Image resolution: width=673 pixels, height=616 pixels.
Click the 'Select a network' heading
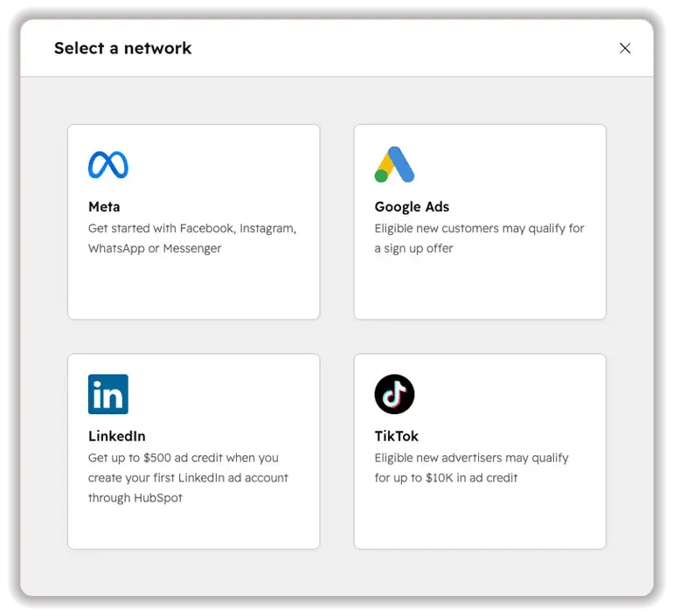tap(122, 48)
